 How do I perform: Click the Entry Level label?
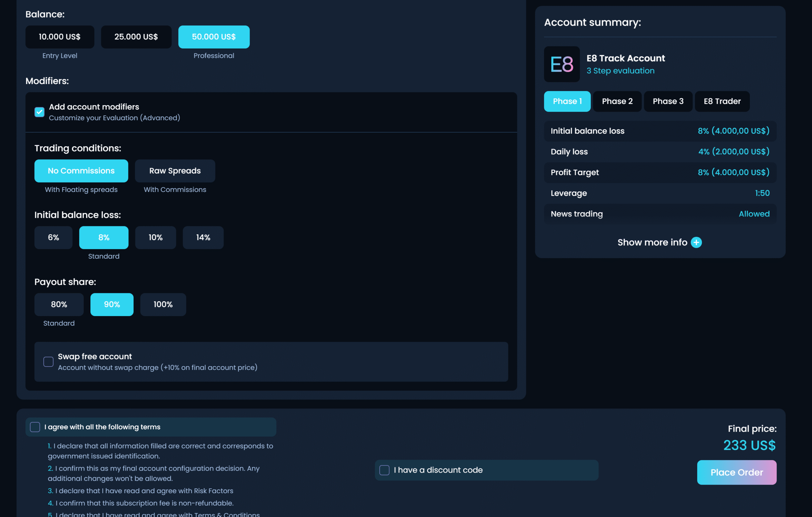pos(60,56)
